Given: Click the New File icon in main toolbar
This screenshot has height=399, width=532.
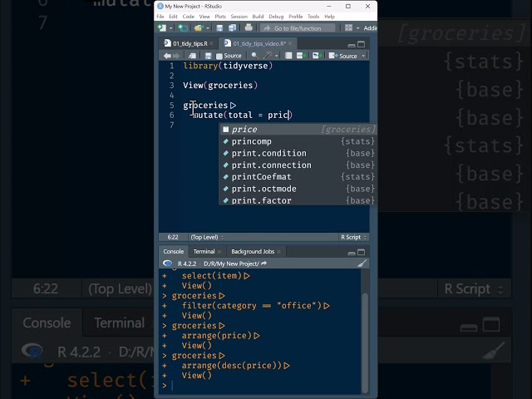Looking at the screenshot, I should click(x=162, y=27).
